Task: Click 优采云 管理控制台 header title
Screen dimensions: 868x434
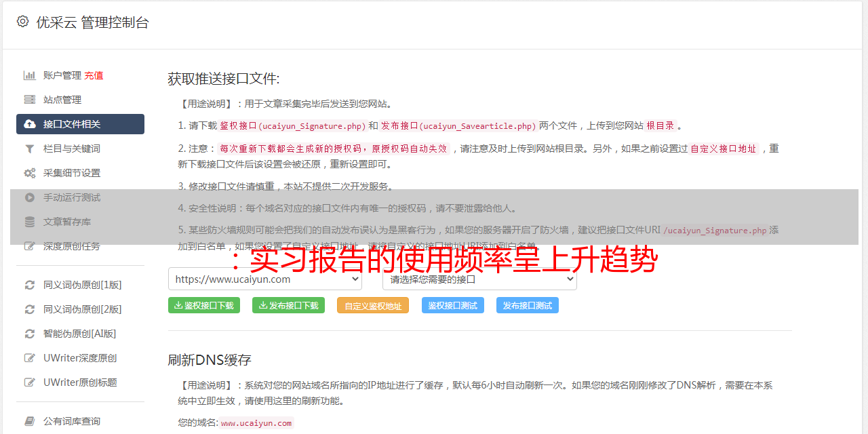Action: [x=92, y=22]
